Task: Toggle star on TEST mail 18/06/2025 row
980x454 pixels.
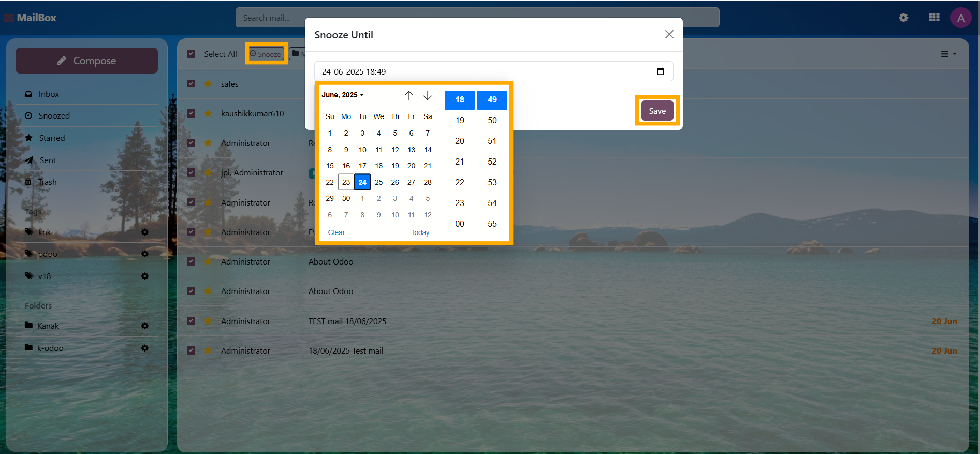Action: (x=208, y=321)
